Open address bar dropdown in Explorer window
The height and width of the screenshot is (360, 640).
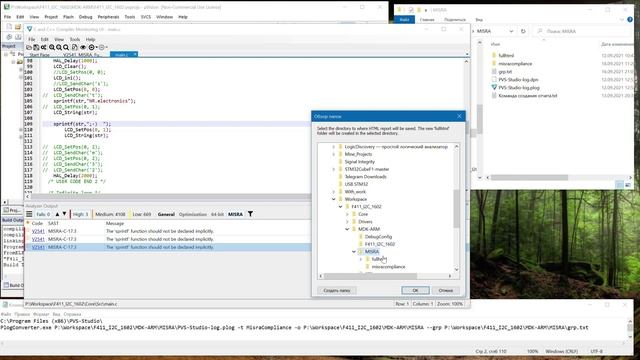511,31
